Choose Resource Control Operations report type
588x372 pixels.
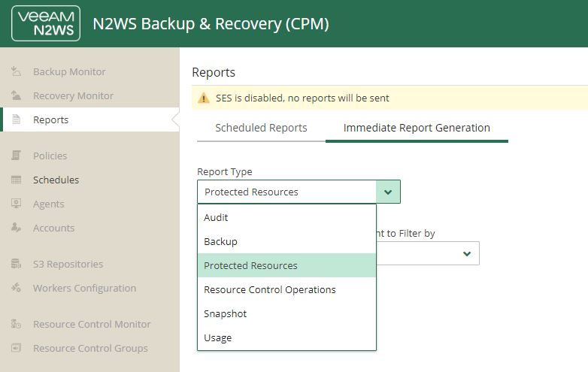[x=286, y=289]
